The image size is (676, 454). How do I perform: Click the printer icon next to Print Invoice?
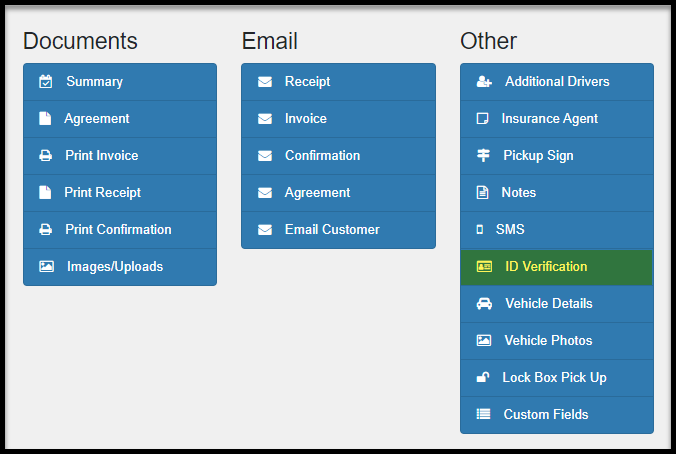click(46, 156)
